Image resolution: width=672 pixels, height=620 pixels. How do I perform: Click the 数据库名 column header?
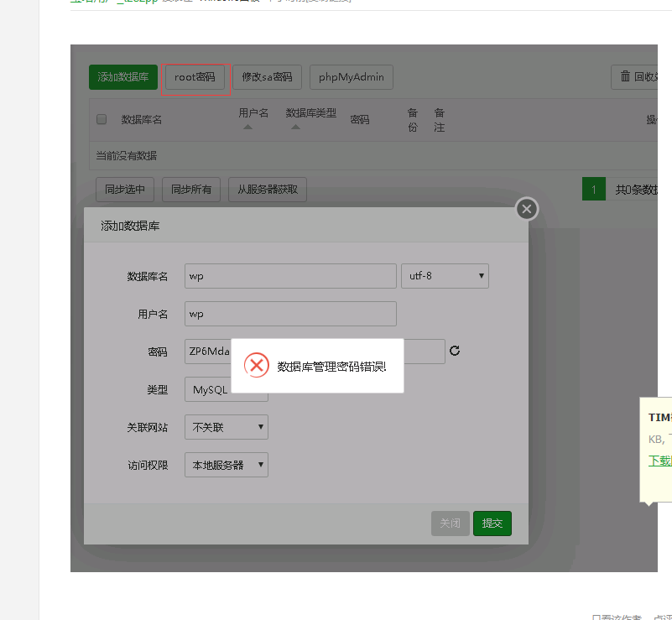tap(142, 119)
